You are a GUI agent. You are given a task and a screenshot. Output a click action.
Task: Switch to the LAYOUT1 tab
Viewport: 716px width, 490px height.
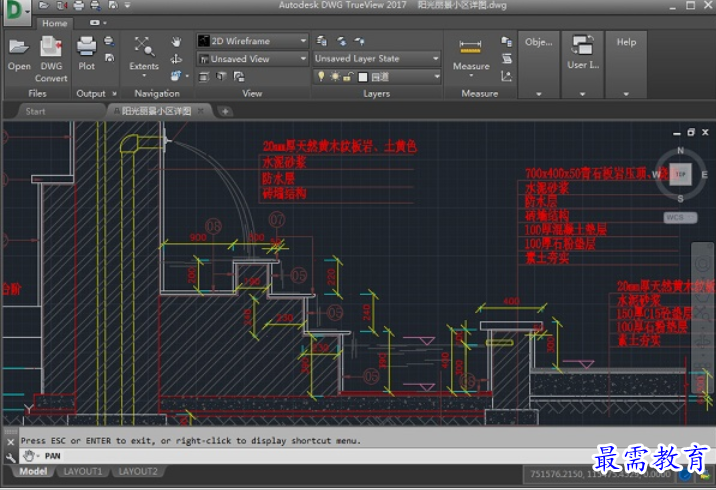tap(83, 471)
